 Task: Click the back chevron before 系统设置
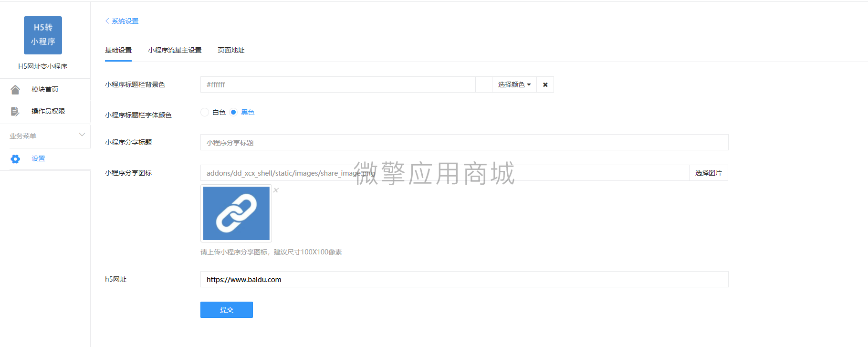click(107, 21)
